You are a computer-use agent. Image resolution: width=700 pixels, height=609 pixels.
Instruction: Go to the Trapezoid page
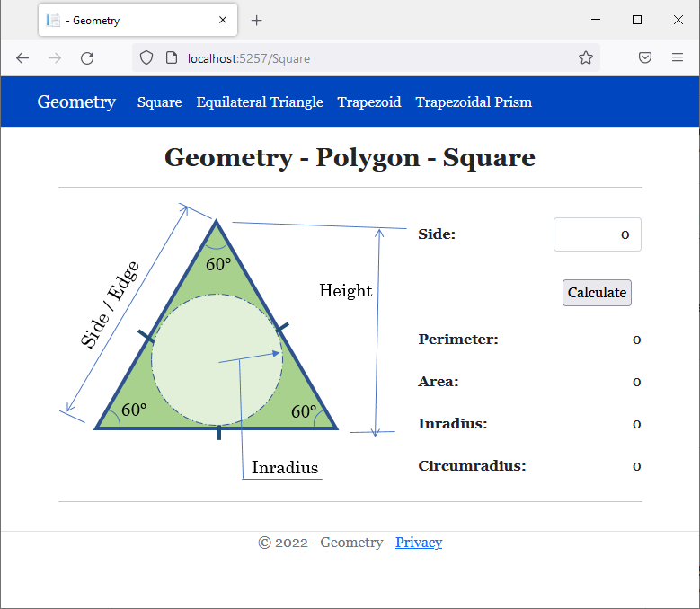[369, 102]
